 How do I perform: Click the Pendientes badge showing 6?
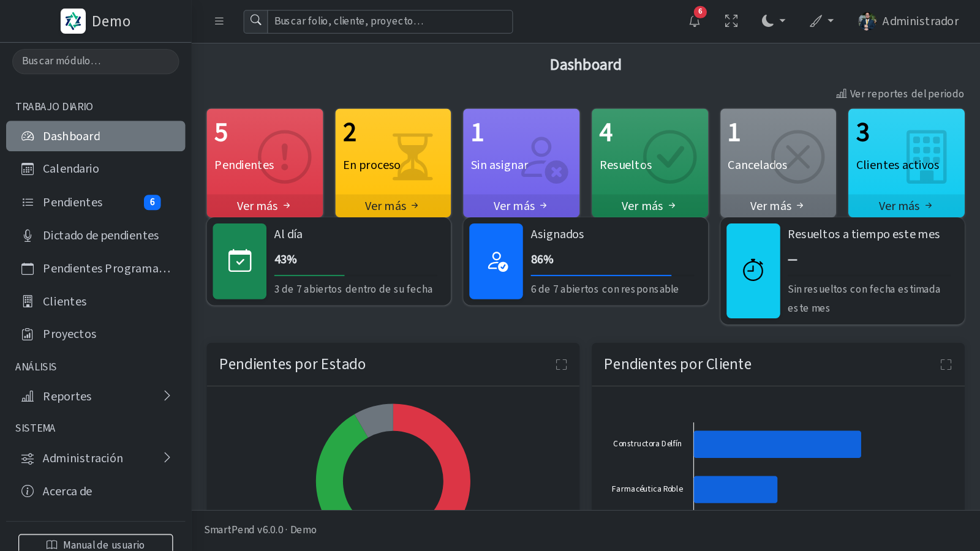[x=153, y=202]
